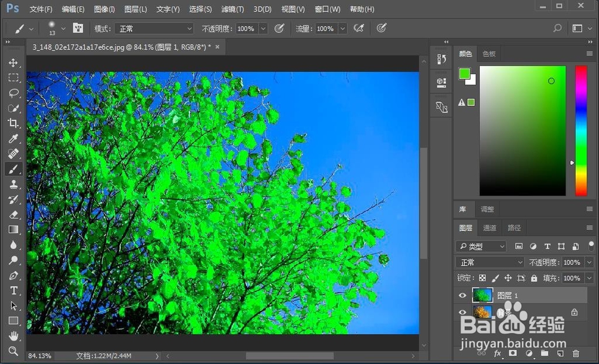Viewport: 599px width, 364px height.
Task: Expand the brush opacity 不透明度 dropdown arrow
Action: (263, 29)
